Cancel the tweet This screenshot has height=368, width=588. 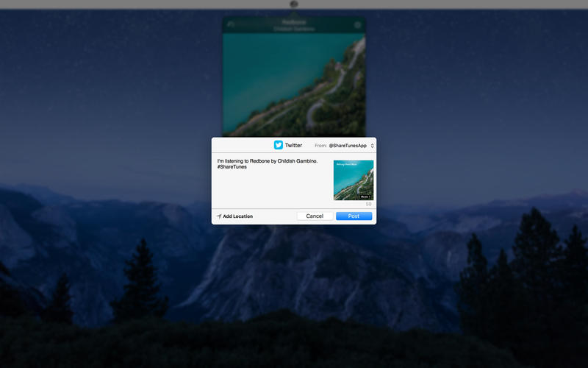315,216
